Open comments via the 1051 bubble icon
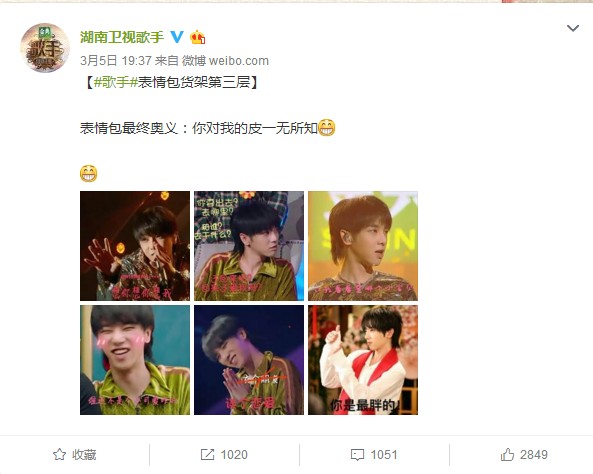Screen dimensions: 593x474 [x=357, y=454]
